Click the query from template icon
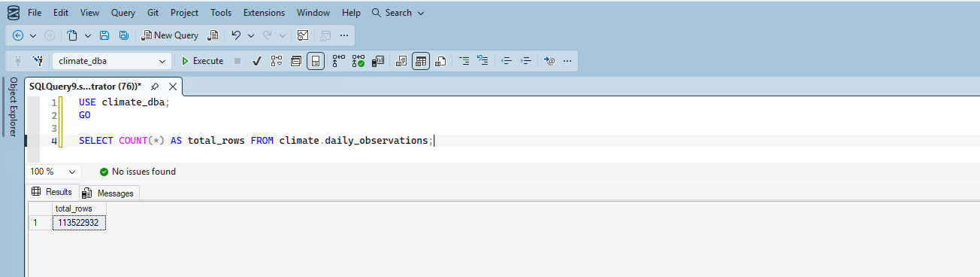 click(x=213, y=35)
